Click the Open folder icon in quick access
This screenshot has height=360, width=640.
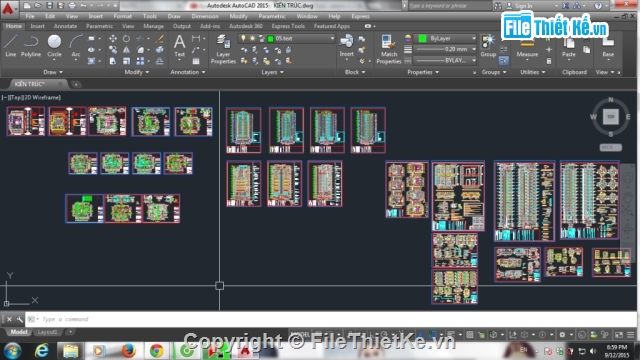[x=38, y=5]
